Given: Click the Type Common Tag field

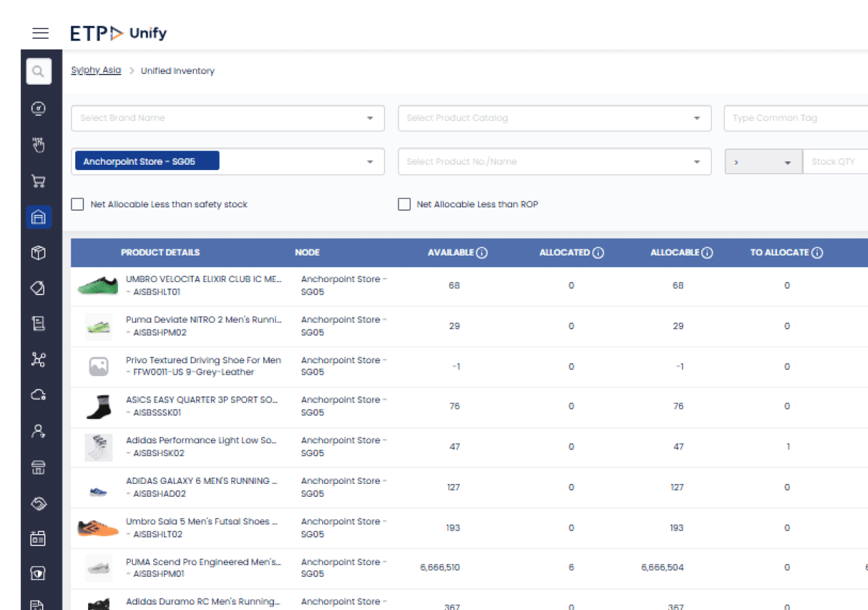Looking at the screenshot, I should pos(795,118).
